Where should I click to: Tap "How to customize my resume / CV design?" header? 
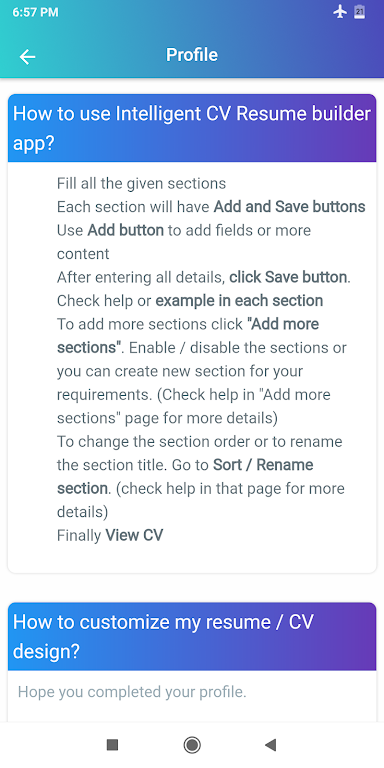coord(192,637)
